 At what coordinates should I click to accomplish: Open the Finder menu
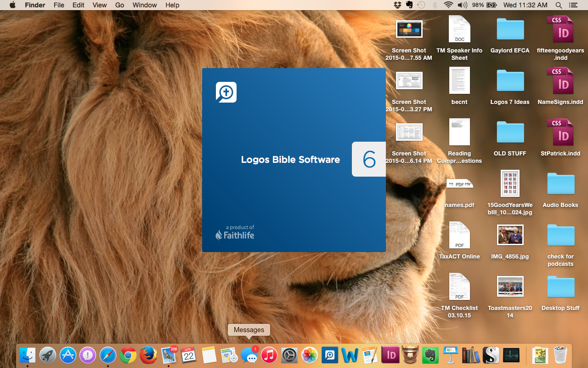(35, 5)
